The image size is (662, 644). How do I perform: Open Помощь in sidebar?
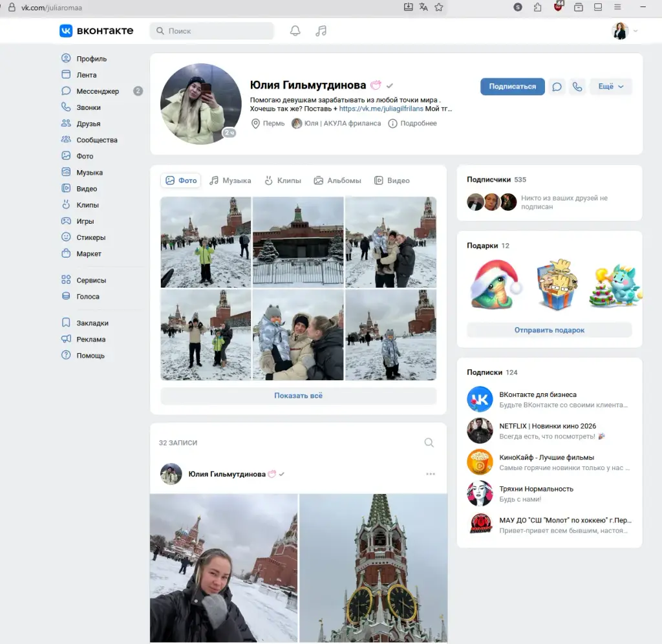(x=83, y=356)
